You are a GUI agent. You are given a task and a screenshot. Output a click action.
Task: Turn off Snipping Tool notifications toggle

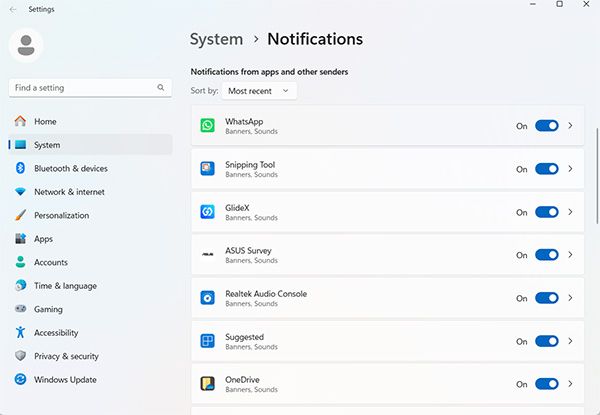(x=546, y=169)
